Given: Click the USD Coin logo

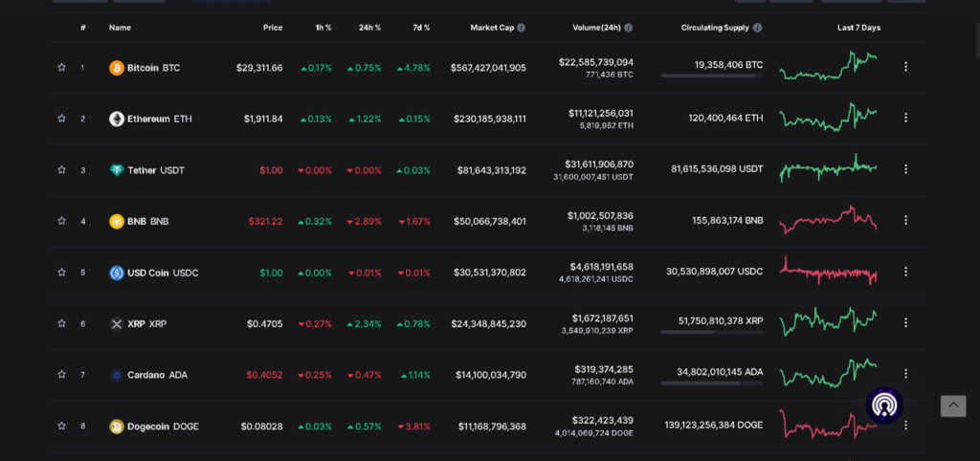Looking at the screenshot, I should point(117,273).
